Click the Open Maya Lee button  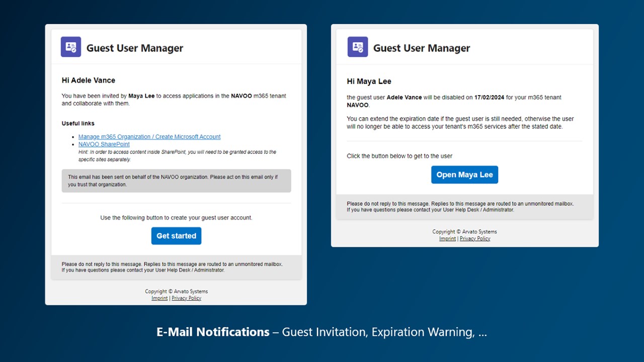click(x=464, y=175)
